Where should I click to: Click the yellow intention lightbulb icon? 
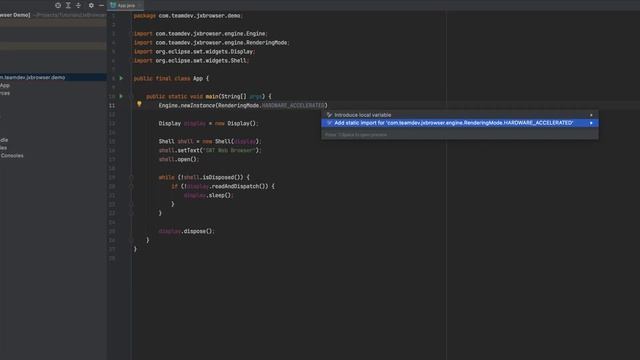pyautogui.click(x=139, y=104)
